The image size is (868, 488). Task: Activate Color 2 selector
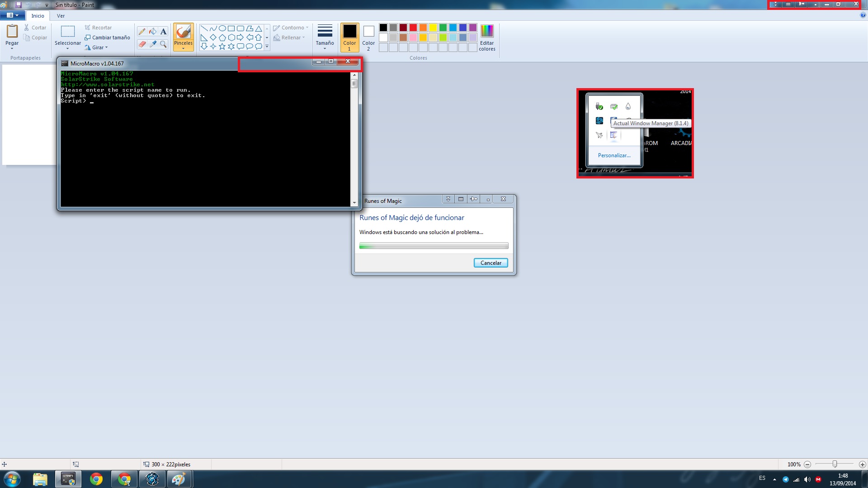click(368, 37)
